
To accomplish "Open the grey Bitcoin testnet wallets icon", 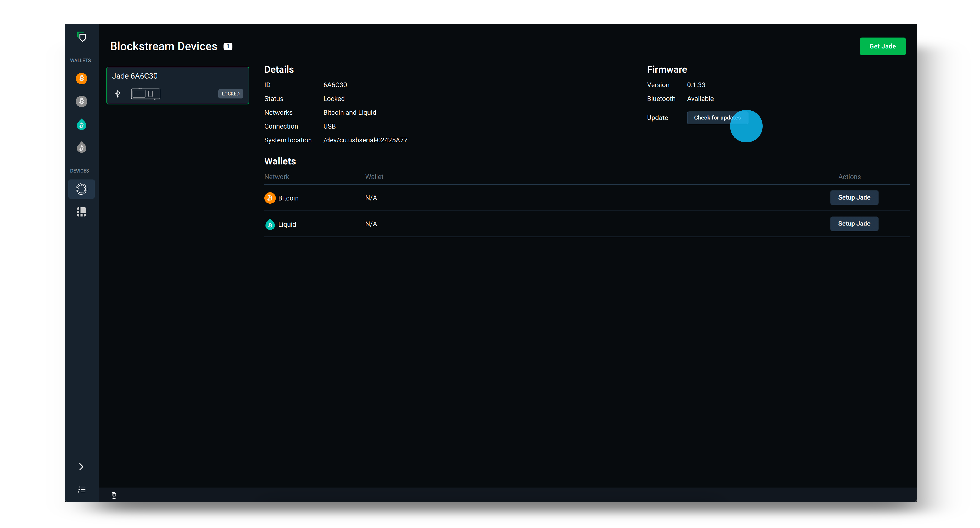I will pyautogui.click(x=81, y=101).
